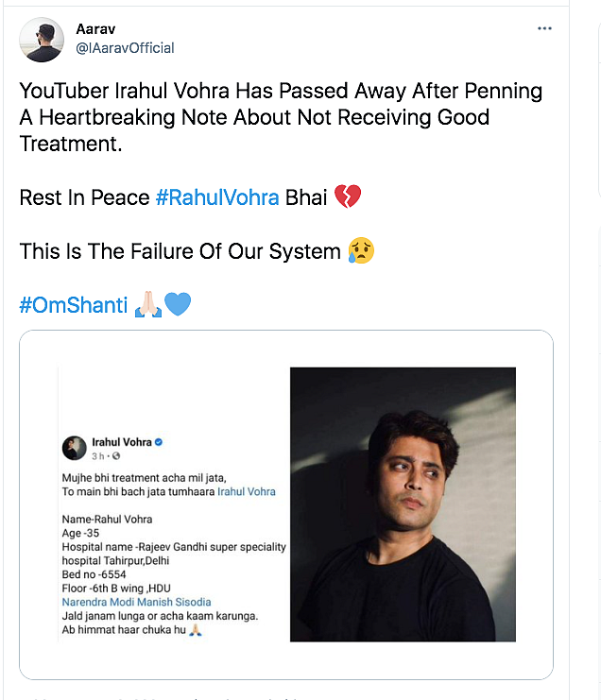Image resolution: width=601 pixels, height=700 pixels.
Task: Click the tagged Irahul Vohra blue mention
Action: (x=247, y=492)
